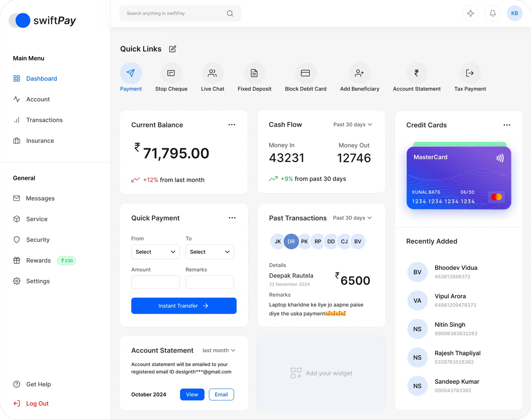Screen dimensions: 531x420
Task: Open Cash Flow Past 30 days dropdown
Action: click(x=352, y=125)
